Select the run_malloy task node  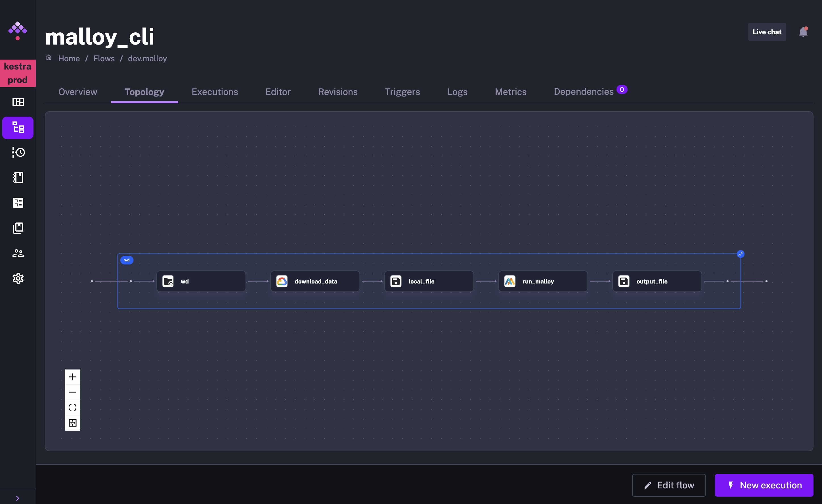click(x=543, y=281)
